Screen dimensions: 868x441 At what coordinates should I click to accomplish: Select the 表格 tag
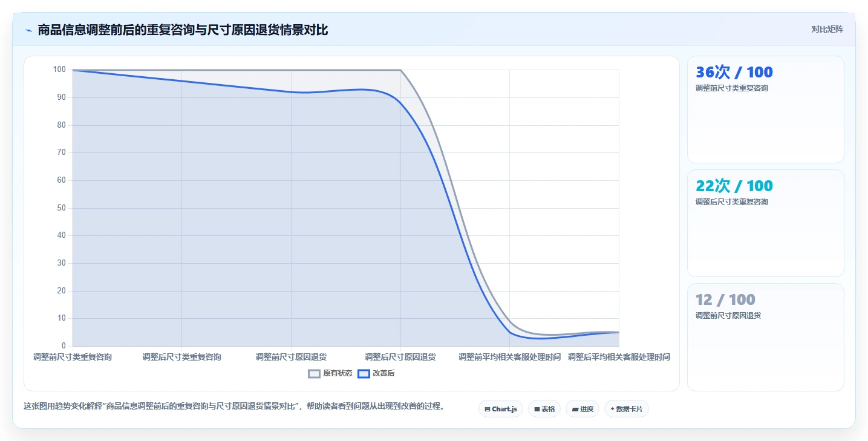click(544, 409)
